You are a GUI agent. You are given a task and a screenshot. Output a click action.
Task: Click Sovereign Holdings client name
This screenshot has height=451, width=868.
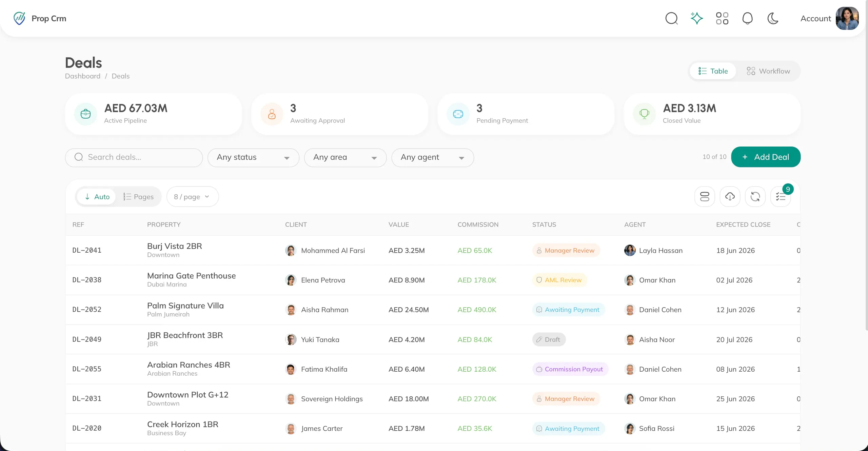332,399
